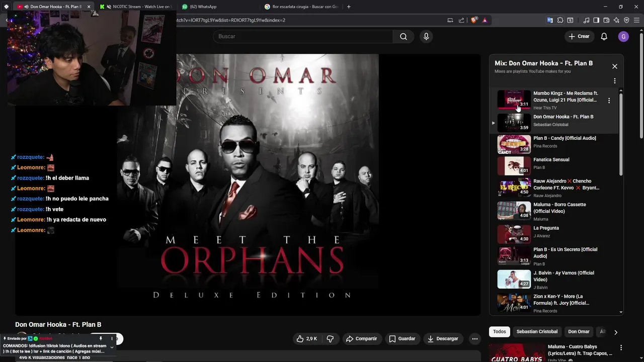This screenshot has height=362, width=644.
Task: Click the Guardar save button
Action: pos(402,339)
